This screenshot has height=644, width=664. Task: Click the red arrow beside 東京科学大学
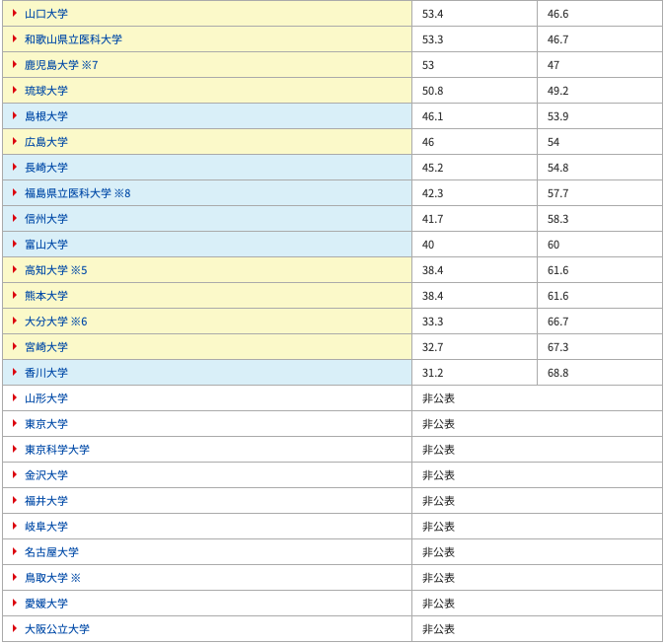pos(15,449)
